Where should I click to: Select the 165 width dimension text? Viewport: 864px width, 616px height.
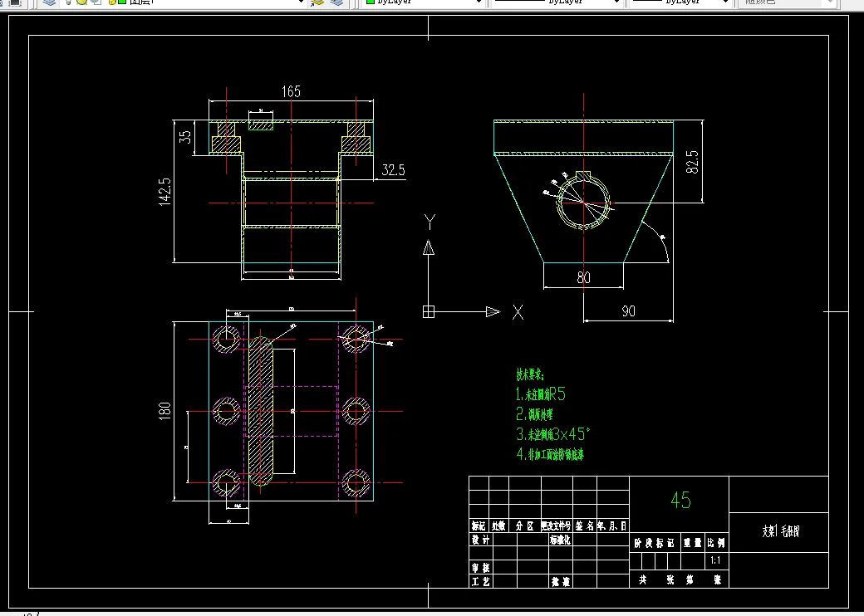tap(291, 91)
